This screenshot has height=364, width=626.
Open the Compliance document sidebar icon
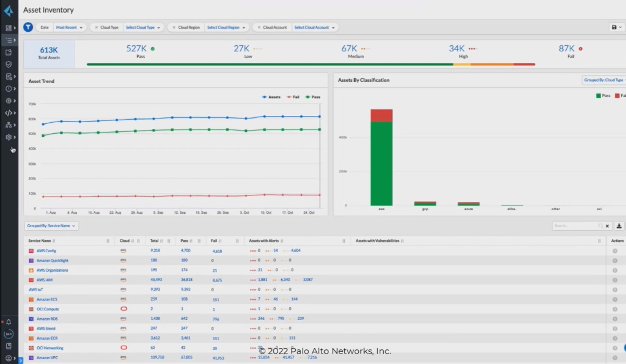(x=9, y=76)
